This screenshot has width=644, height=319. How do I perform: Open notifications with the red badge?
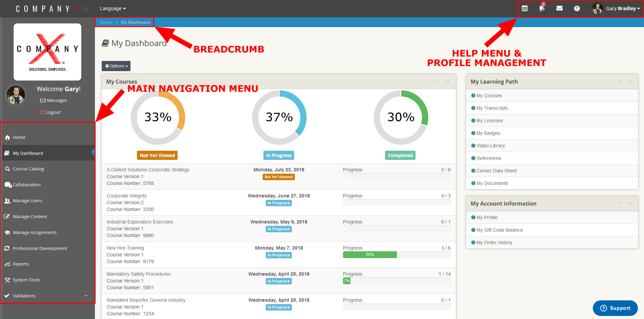click(542, 8)
